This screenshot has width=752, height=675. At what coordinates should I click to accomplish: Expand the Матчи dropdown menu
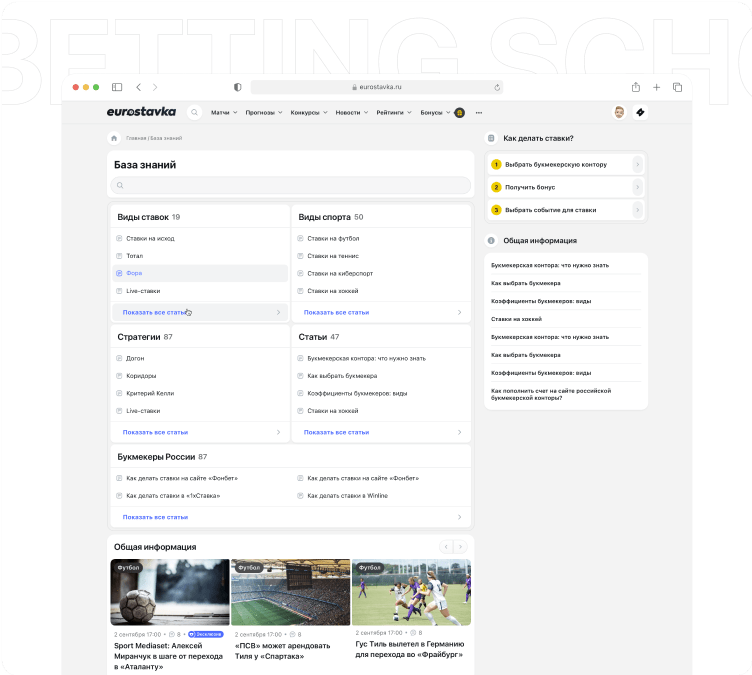pyautogui.click(x=224, y=113)
